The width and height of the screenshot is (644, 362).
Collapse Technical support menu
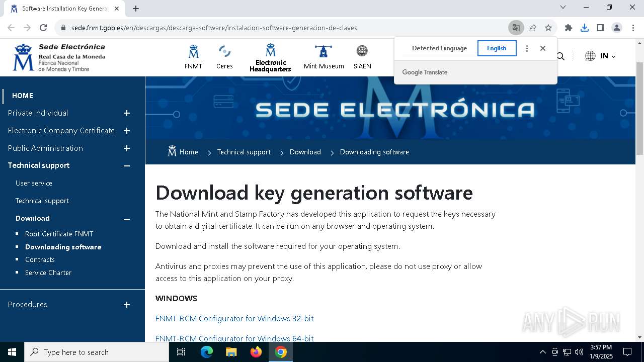click(127, 165)
